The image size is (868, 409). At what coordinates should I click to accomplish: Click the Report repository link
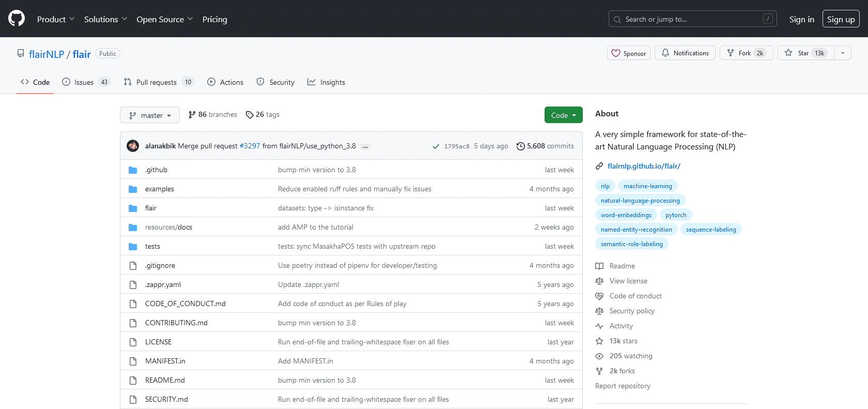tap(623, 386)
